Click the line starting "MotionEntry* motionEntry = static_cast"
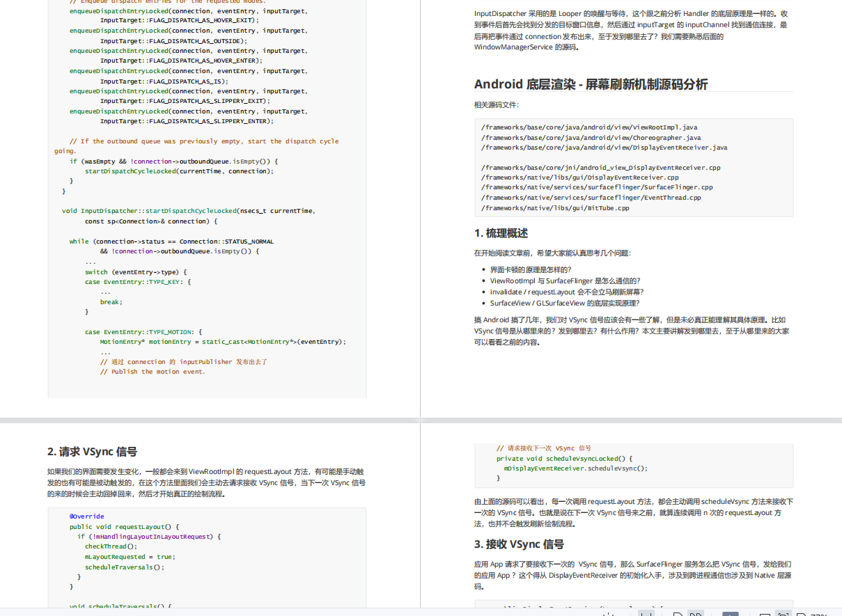This screenshot has width=842, height=616. [x=223, y=342]
